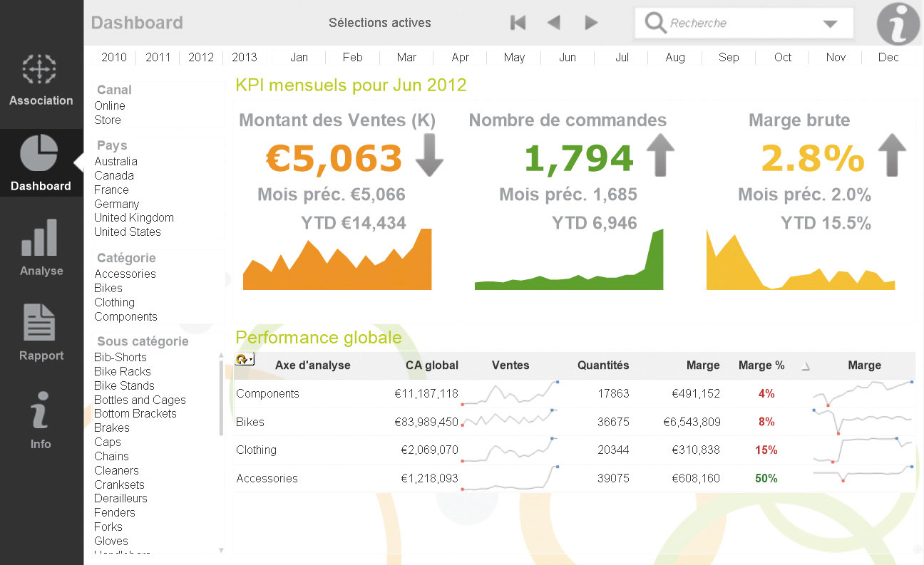Jump to first selection with skip-back arrow
Image resolution: width=924 pixels, height=565 pixels.
(x=518, y=23)
